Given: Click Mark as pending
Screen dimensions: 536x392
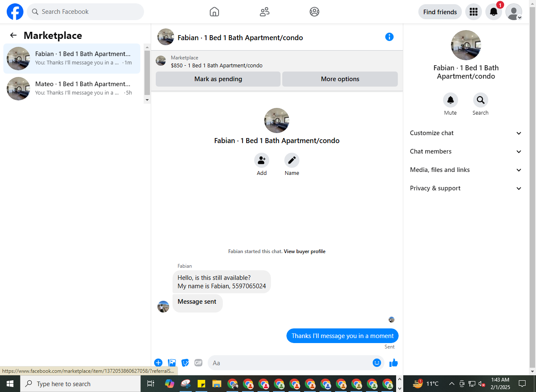Looking at the screenshot, I should tap(218, 79).
